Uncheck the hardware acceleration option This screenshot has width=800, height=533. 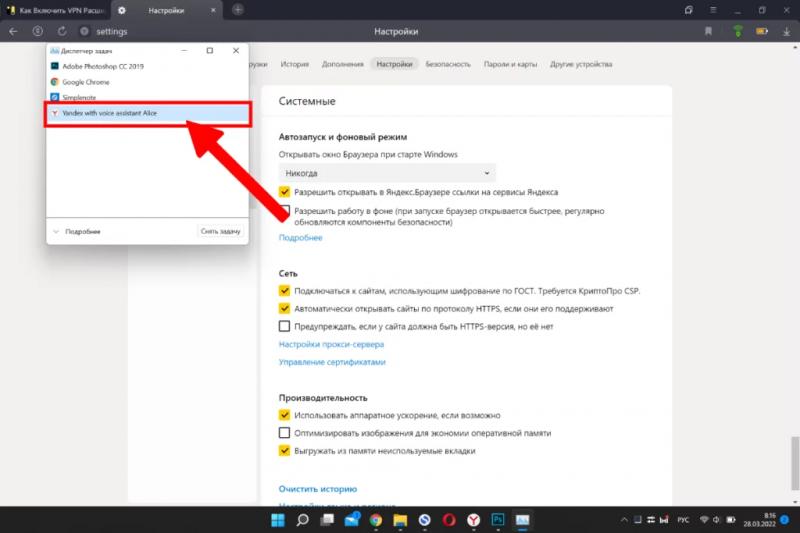pyautogui.click(x=285, y=415)
